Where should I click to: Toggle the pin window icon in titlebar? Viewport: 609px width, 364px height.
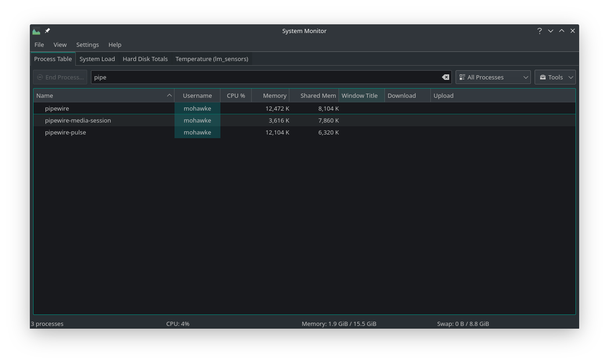click(47, 31)
